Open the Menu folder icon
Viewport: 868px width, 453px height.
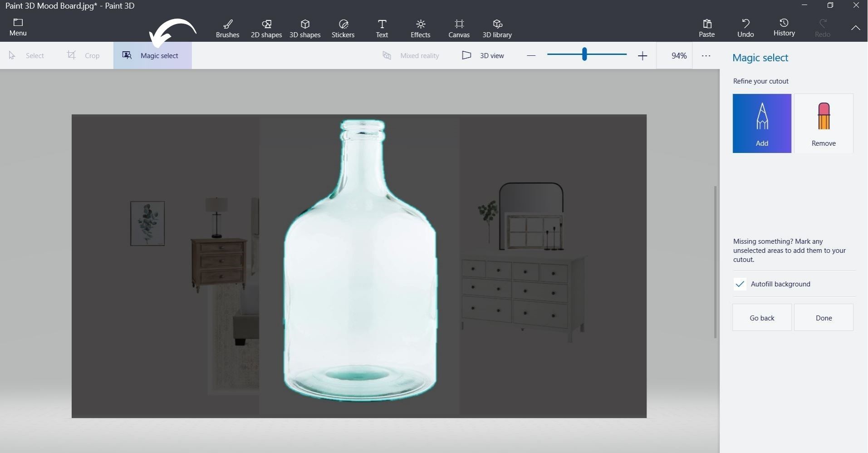(x=18, y=27)
